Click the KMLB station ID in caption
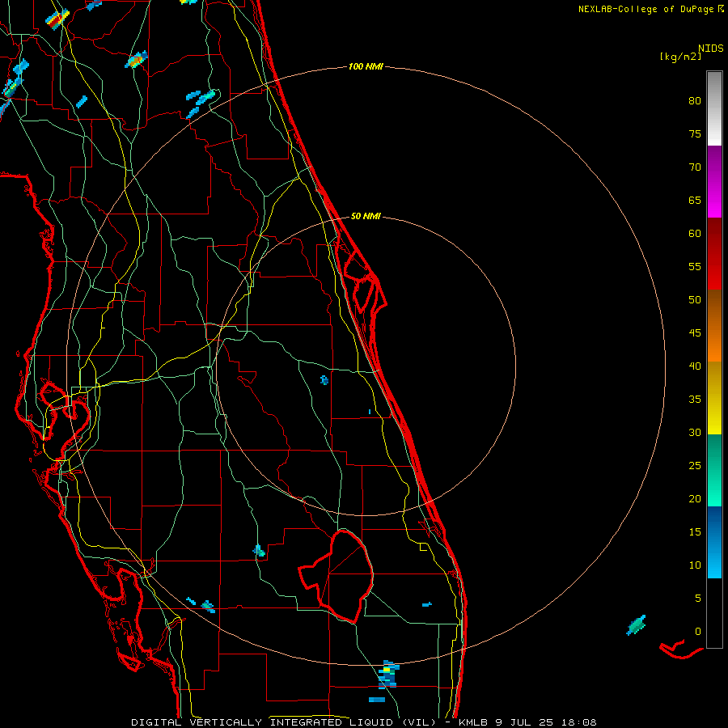 (472, 722)
